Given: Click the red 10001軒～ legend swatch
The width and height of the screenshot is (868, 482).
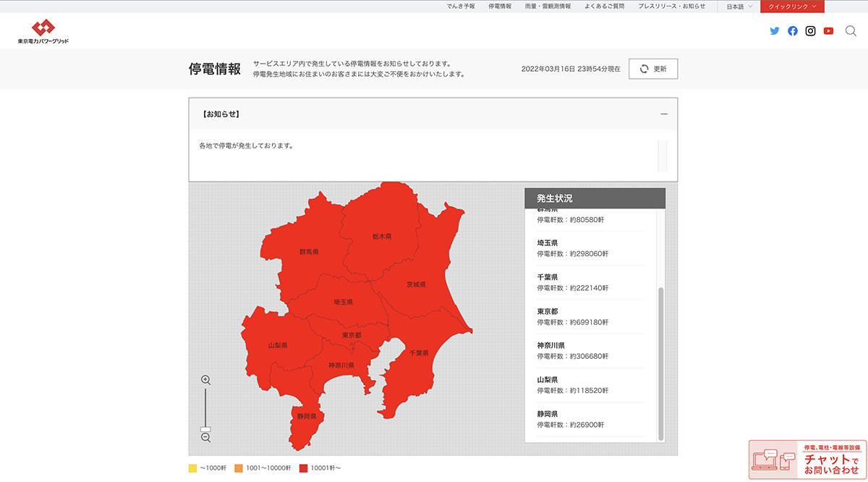Looking at the screenshot, I should 304,468.
